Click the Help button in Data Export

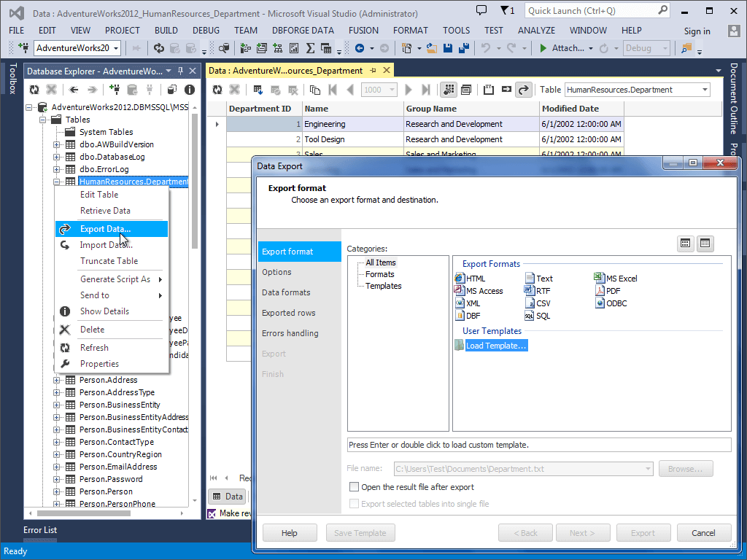[x=289, y=533]
